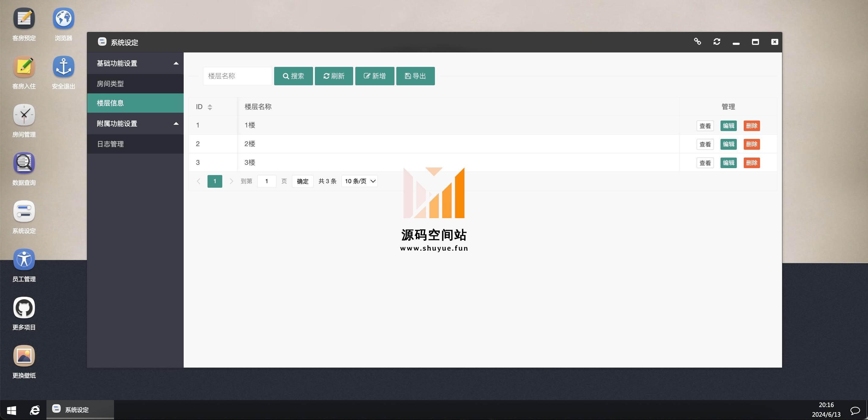Click 编辑 for the 1楼 row
This screenshot has height=420, width=868.
[728, 126]
